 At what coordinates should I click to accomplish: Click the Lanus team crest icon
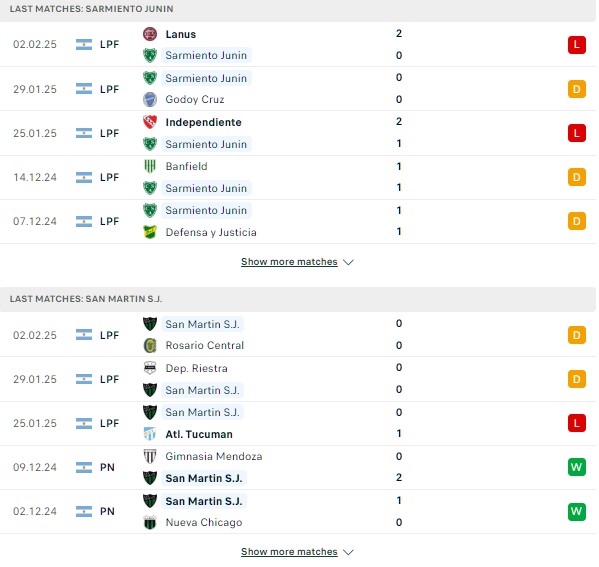pos(150,34)
